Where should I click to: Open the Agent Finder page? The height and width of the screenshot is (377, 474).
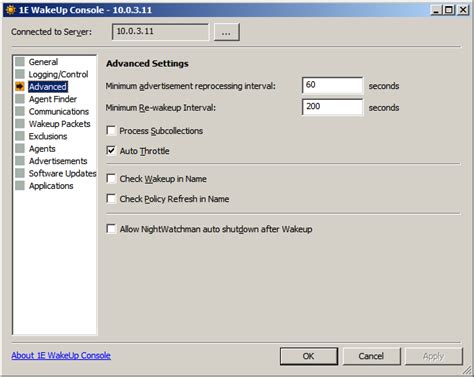coord(53,99)
